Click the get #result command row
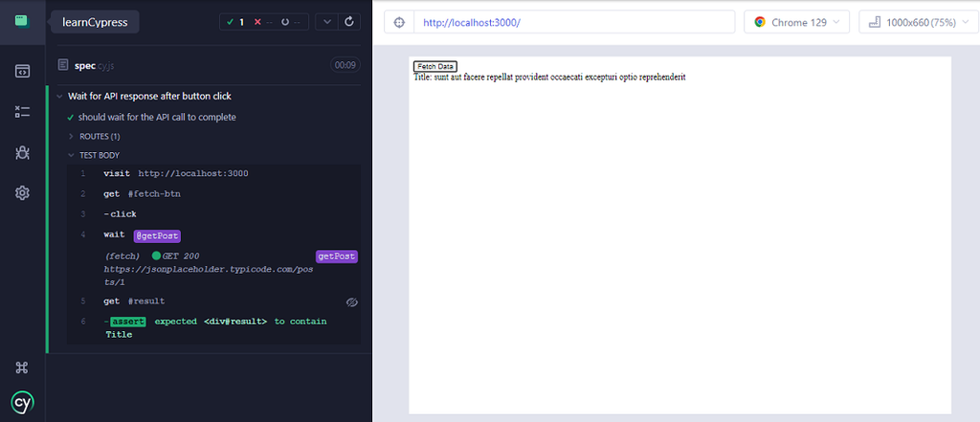 (x=213, y=301)
